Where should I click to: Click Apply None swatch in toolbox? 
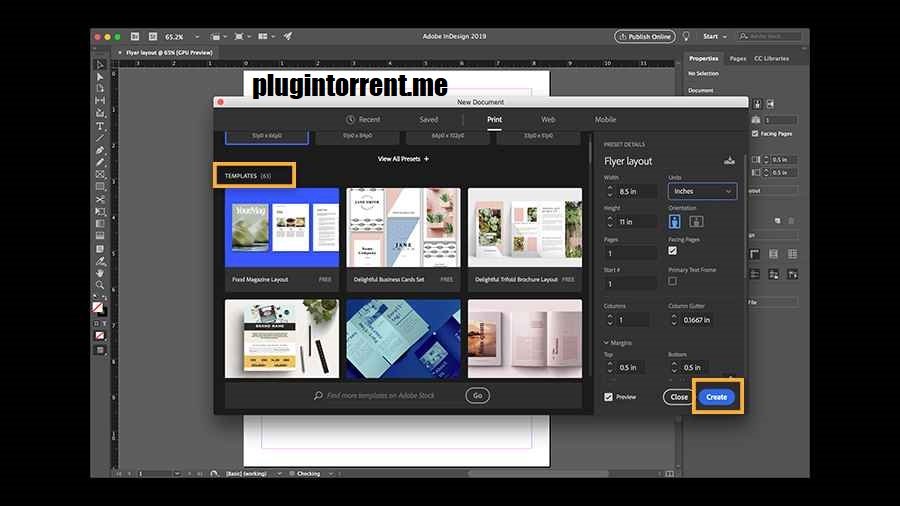click(100, 336)
